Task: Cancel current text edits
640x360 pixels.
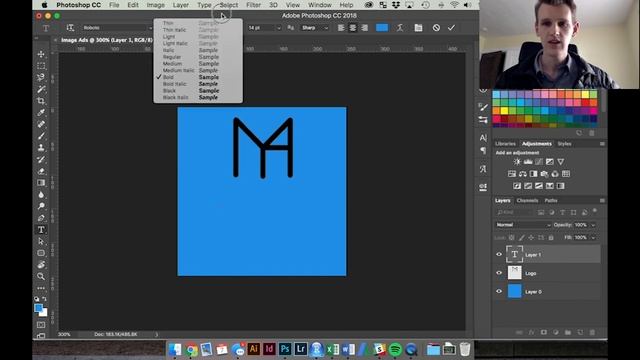Action: coord(436,28)
